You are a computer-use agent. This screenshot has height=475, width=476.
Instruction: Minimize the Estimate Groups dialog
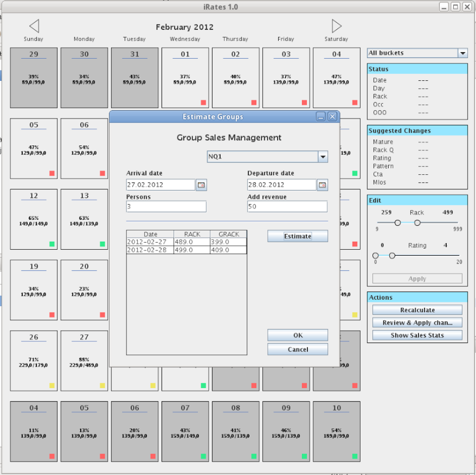[321, 117]
